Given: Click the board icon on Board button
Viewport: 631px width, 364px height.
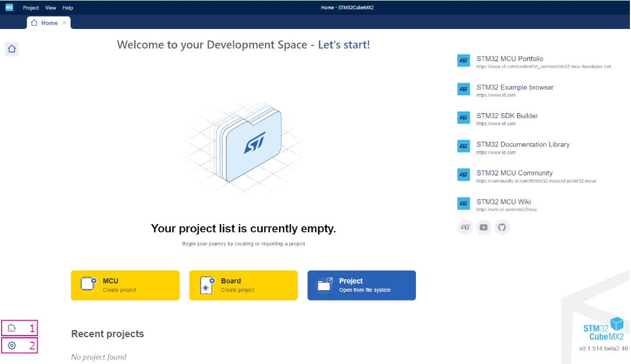Looking at the screenshot, I should pos(207,285).
